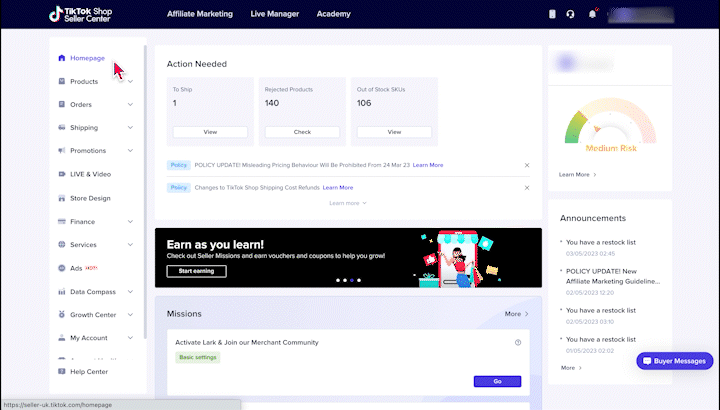Click View button under Out of Stock SKUs
Screen dimensions: 720x410
click(x=394, y=132)
